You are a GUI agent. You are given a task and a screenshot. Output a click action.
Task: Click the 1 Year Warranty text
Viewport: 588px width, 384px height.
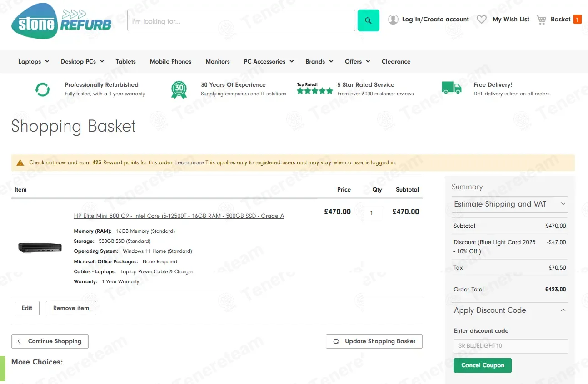pos(120,282)
